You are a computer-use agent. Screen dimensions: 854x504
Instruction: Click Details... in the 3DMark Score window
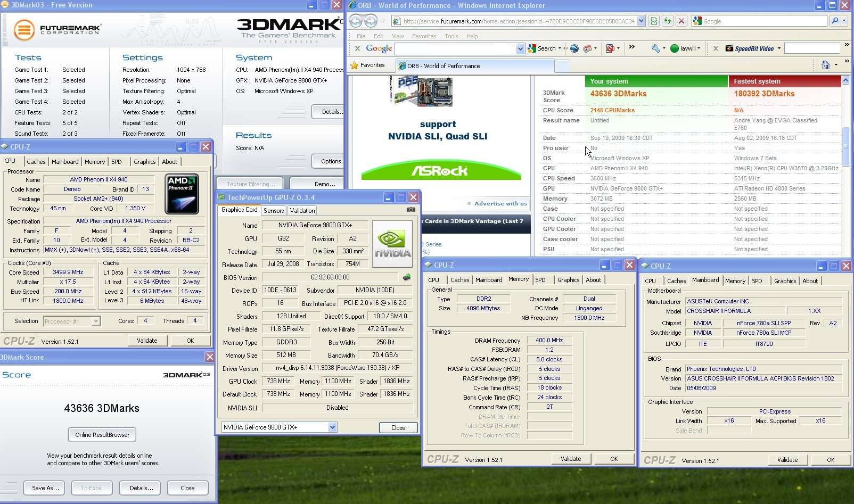141,488
